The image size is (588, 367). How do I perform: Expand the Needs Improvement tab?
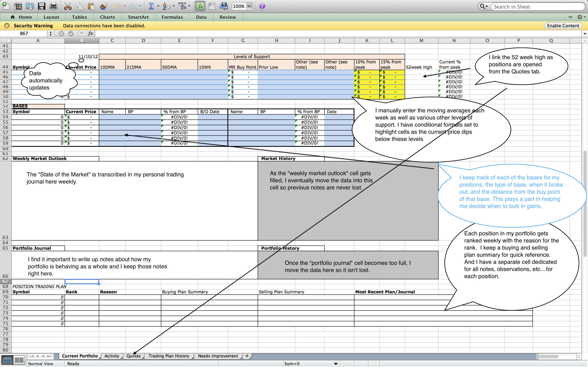219,355
